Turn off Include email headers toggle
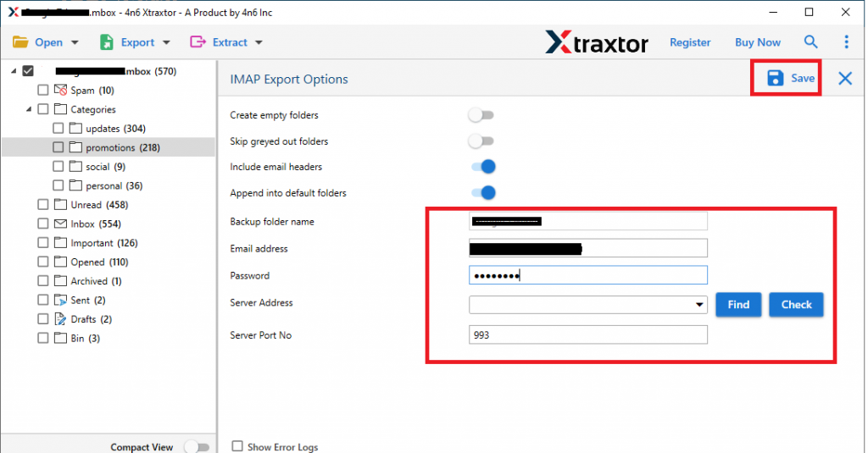Image resolution: width=868 pixels, height=453 pixels. click(x=481, y=167)
